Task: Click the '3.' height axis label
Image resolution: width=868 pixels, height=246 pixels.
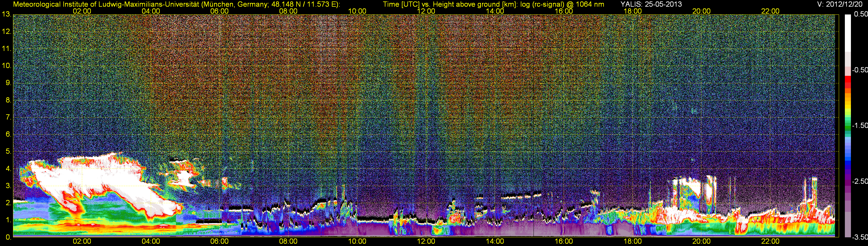Action: (x=8, y=186)
